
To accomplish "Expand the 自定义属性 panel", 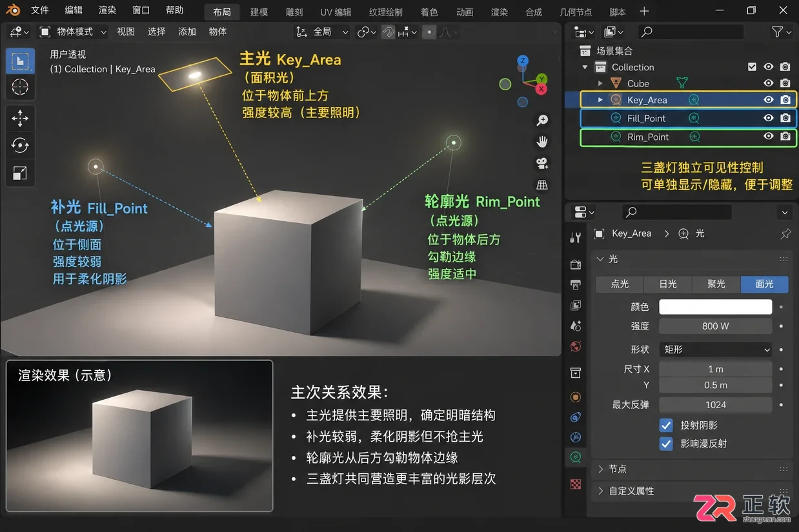I will pyautogui.click(x=691, y=491).
